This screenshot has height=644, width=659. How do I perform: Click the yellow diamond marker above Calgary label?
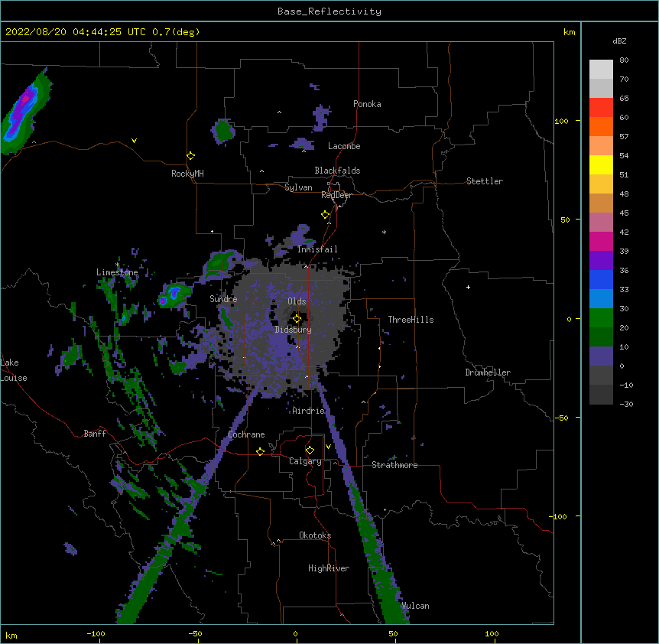[x=310, y=450]
